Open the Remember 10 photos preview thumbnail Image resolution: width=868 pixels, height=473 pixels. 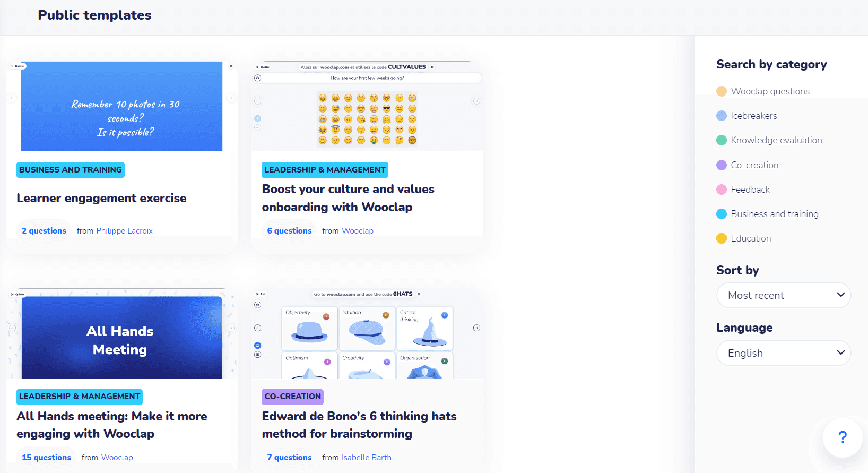(x=121, y=106)
